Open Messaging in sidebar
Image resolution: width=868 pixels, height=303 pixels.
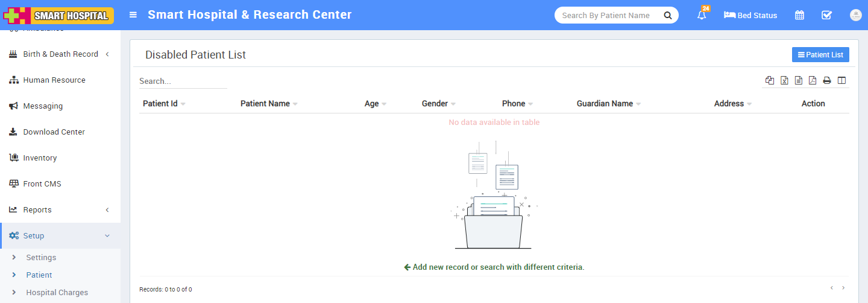(x=43, y=106)
